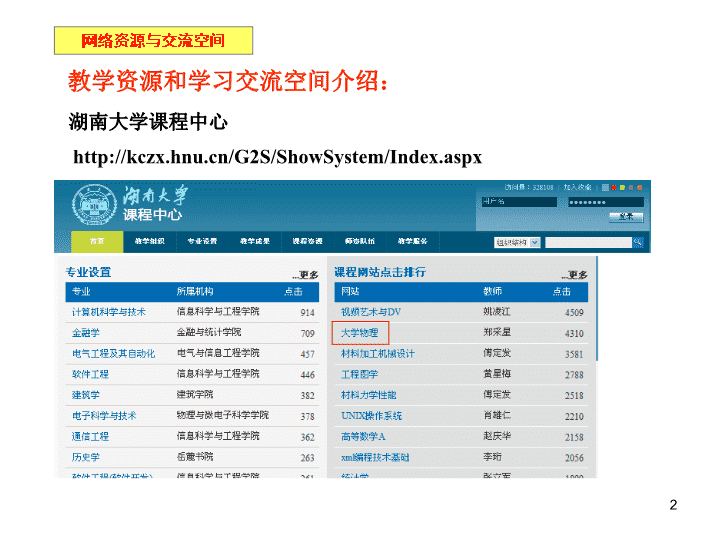Click the 网站 column header

(x=350, y=292)
